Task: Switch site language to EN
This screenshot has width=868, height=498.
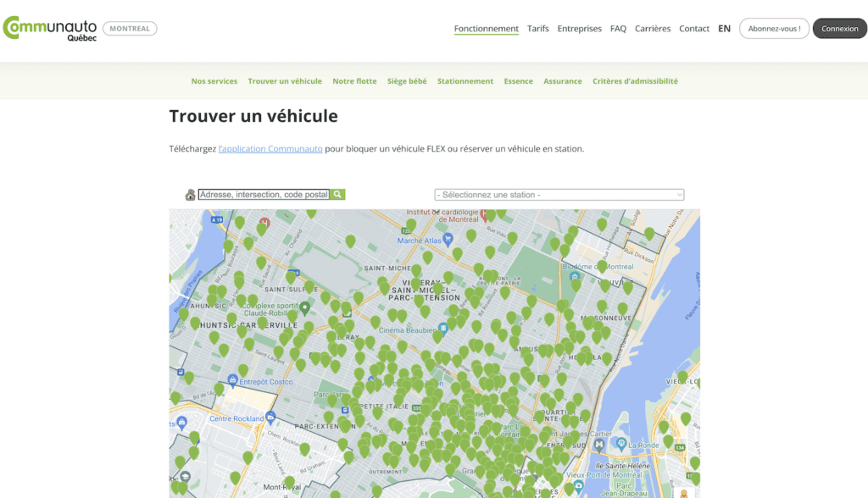Action: (724, 28)
